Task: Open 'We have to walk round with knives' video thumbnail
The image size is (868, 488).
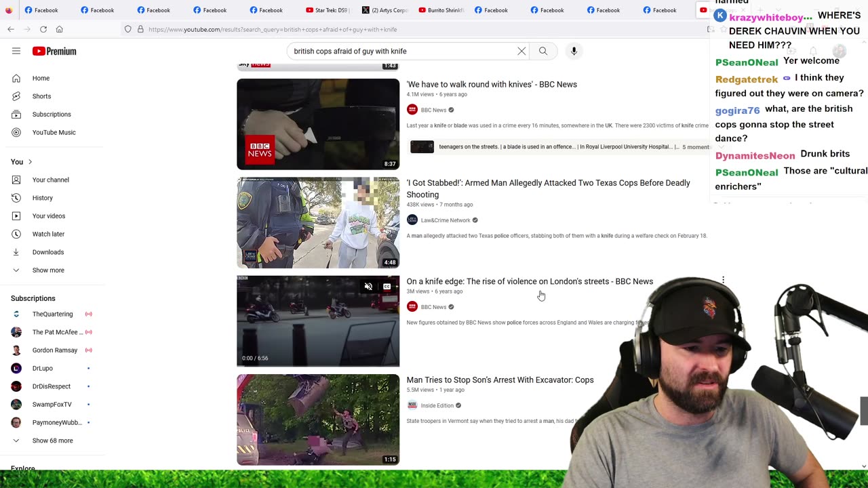Action: [x=318, y=124]
